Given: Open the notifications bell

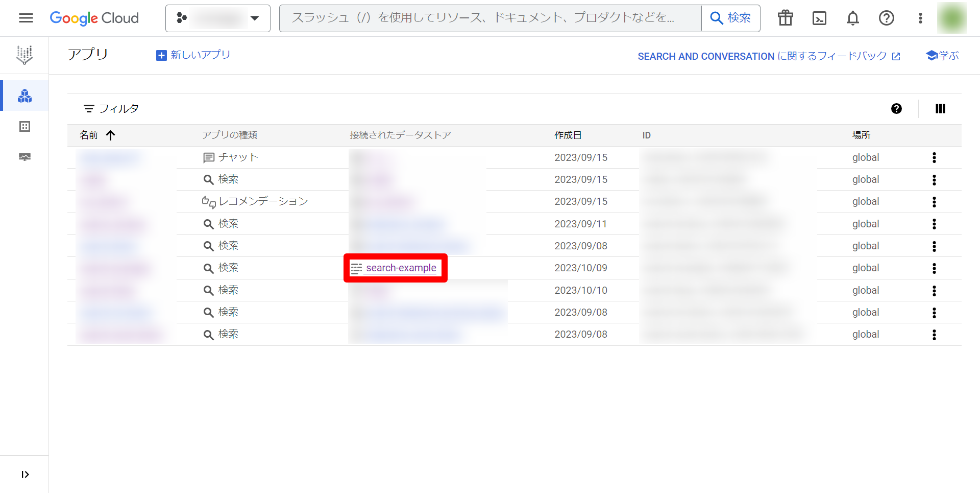Looking at the screenshot, I should [x=852, y=18].
